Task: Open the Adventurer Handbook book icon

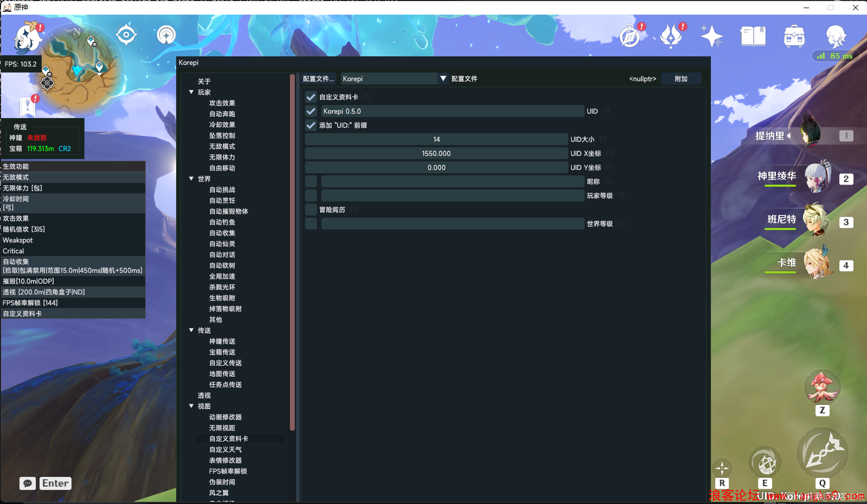Action: coord(753,36)
